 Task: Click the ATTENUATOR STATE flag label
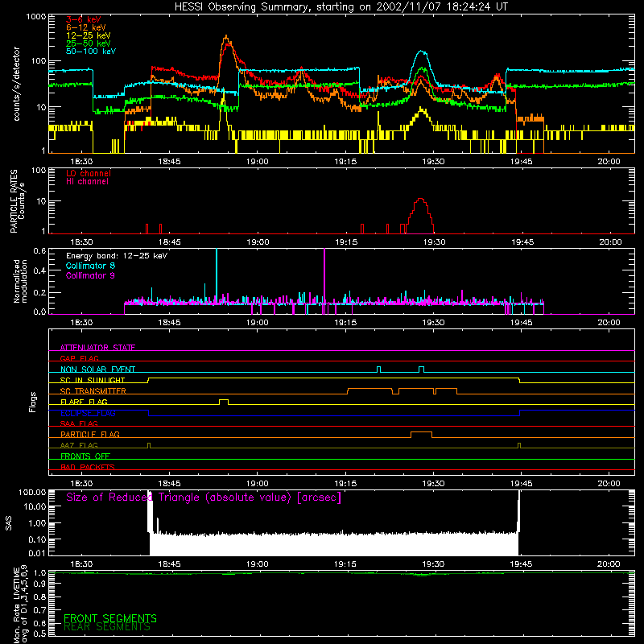(x=97, y=348)
